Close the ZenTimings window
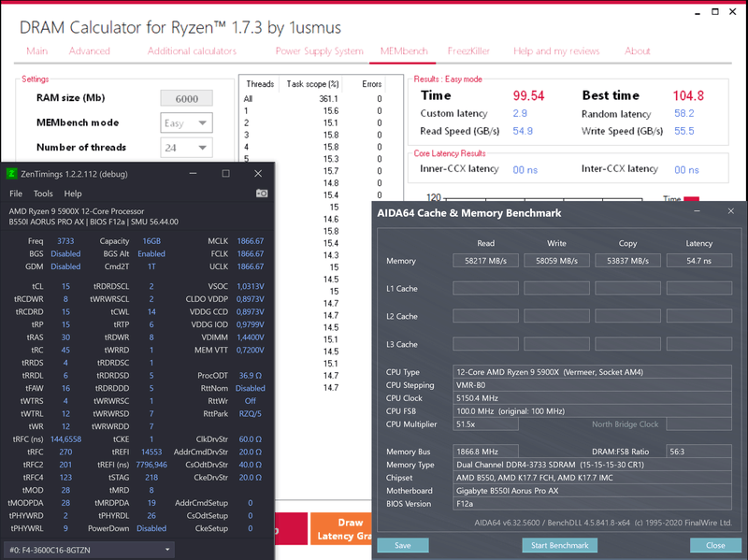This screenshot has height=560, width=748. pos(258,174)
